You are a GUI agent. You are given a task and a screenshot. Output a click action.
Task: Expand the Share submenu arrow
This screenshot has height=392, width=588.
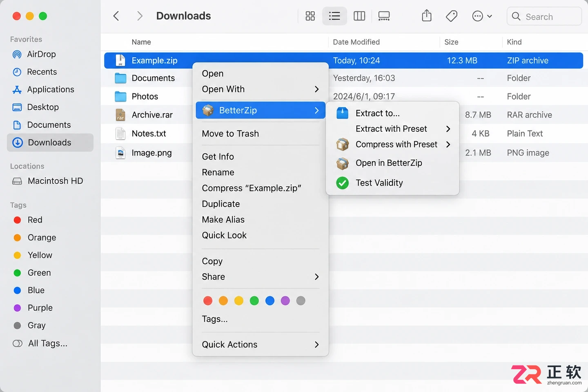(x=316, y=277)
